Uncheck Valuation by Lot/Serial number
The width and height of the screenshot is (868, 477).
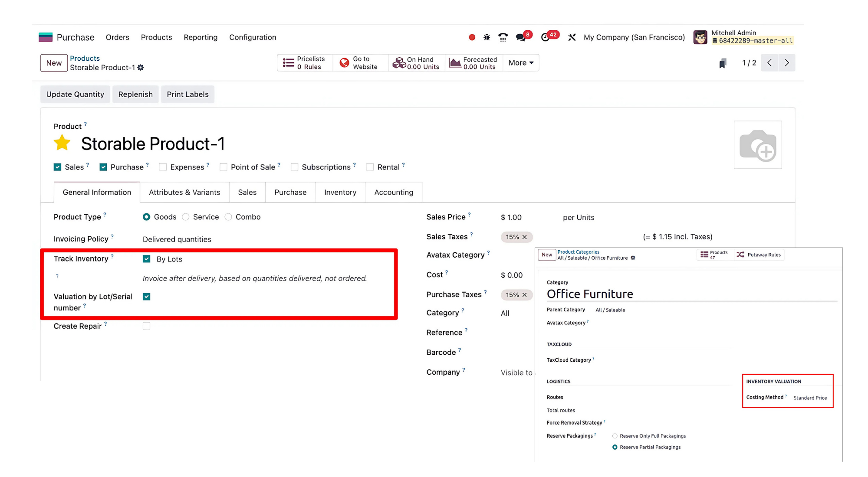(147, 297)
